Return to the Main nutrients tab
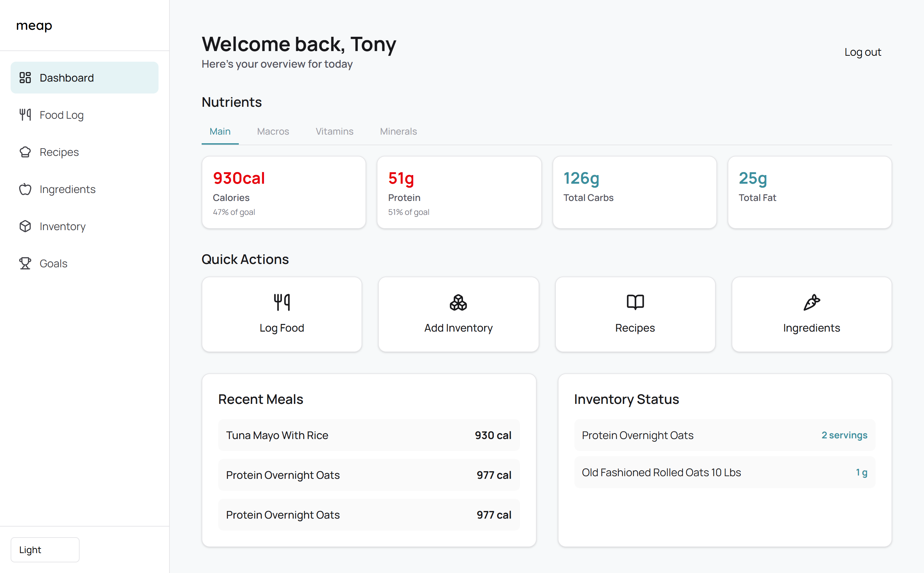The width and height of the screenshot is (924, 573). (220, 131)
